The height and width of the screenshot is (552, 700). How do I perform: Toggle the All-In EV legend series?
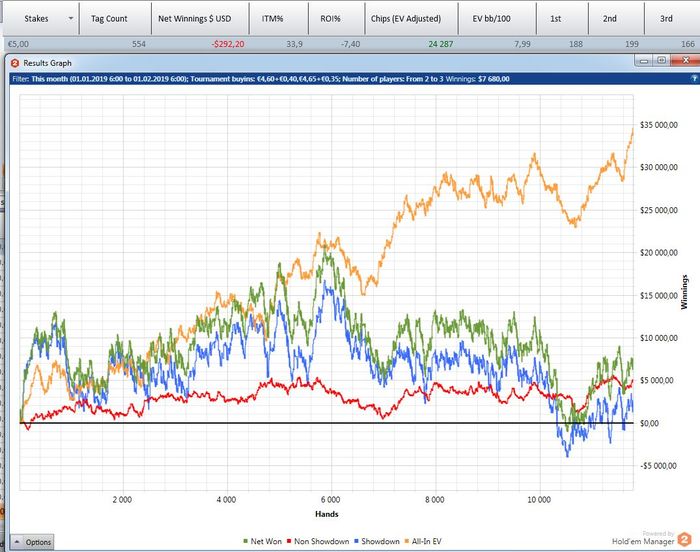pos(422,541)
